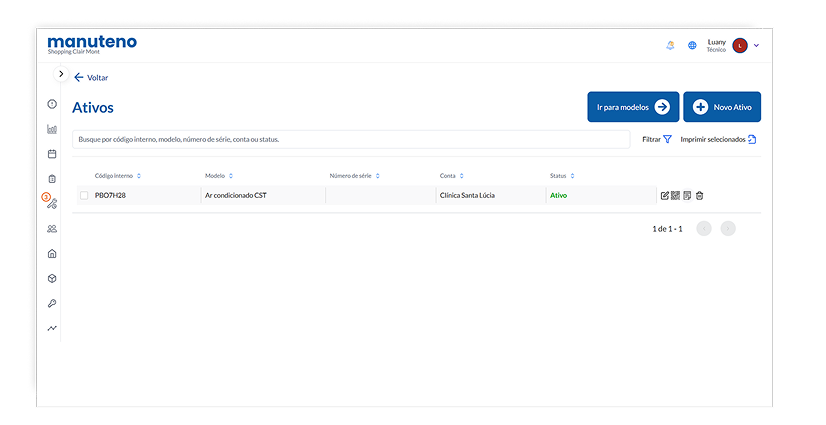Click the globe language icon
The width and height of the screenshot is (826, 425).
[692, 45]
